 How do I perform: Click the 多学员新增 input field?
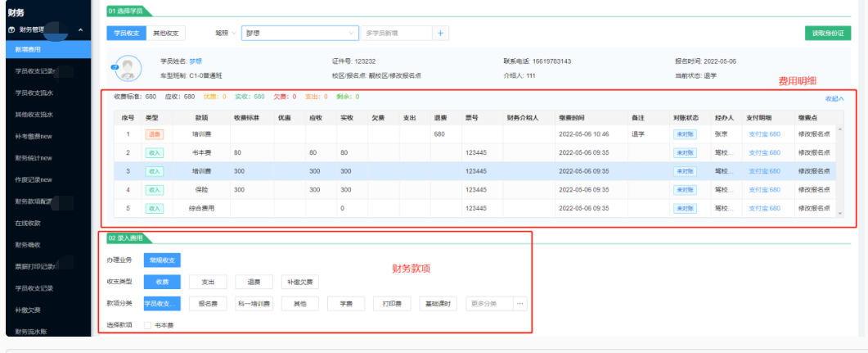396,34
